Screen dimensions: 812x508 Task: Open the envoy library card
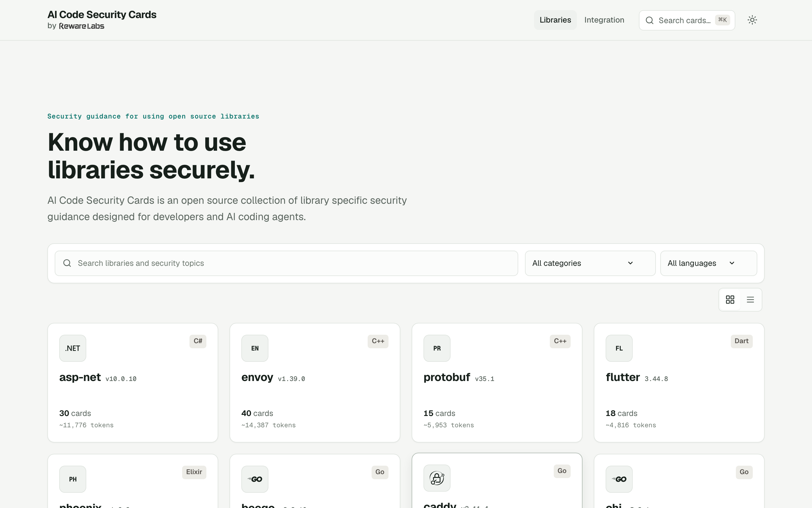[315, 383]
